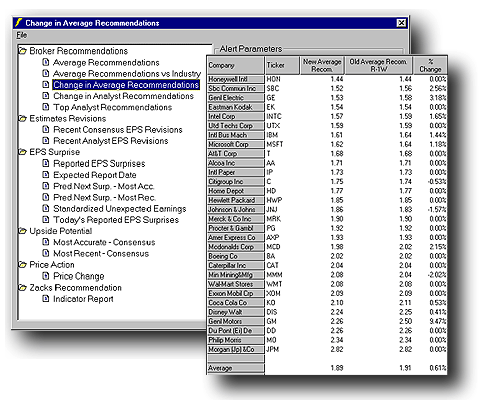Click Coca Cola Co company cell
This screenshot has width=490, height=400.
coord(235,303)
